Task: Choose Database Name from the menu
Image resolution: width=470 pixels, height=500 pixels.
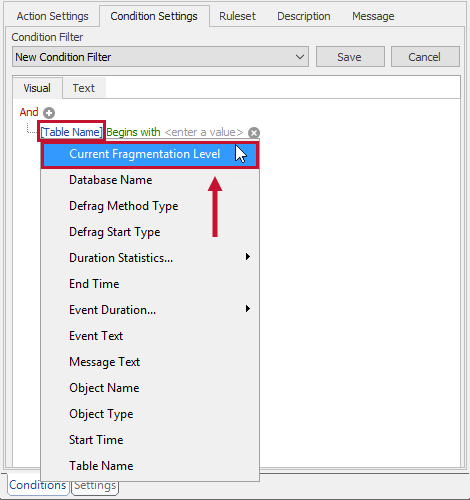Action: [x=150, y=180]
